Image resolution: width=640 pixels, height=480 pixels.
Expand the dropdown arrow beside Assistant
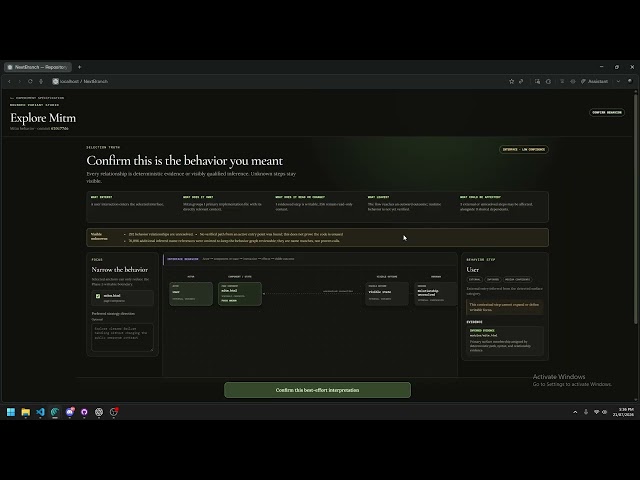pyautogui.click(x=618, y=81)
